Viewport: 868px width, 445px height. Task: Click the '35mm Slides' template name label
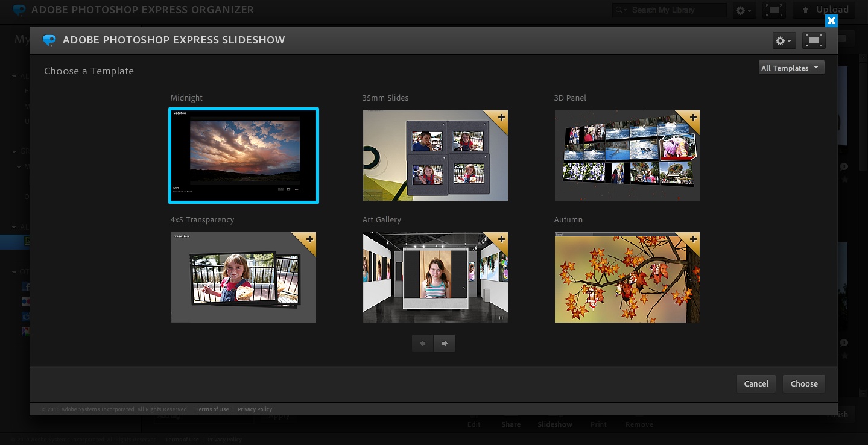(x=385, y=98)
